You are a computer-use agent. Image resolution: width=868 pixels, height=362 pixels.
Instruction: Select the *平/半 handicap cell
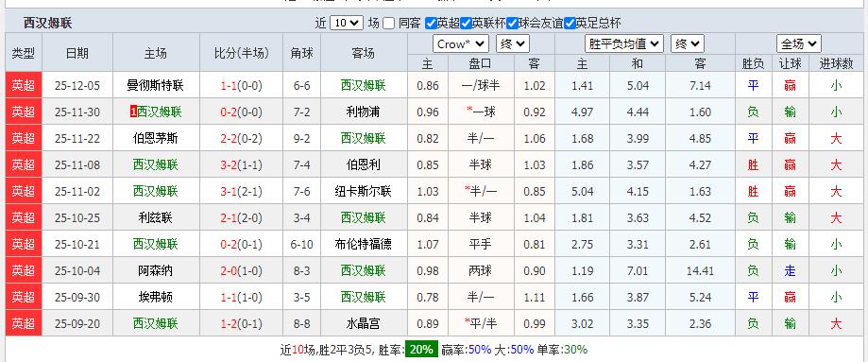(481, 324)
